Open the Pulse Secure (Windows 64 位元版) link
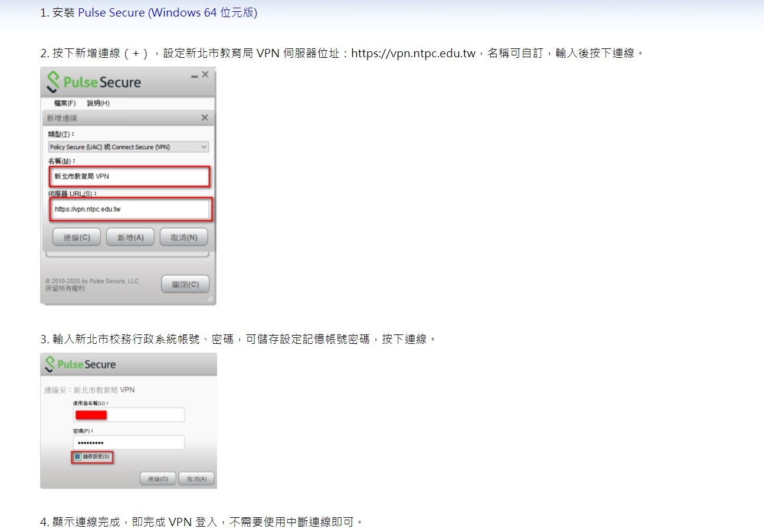The height and width of the screenshot is (532, 764). coord(168,12)
